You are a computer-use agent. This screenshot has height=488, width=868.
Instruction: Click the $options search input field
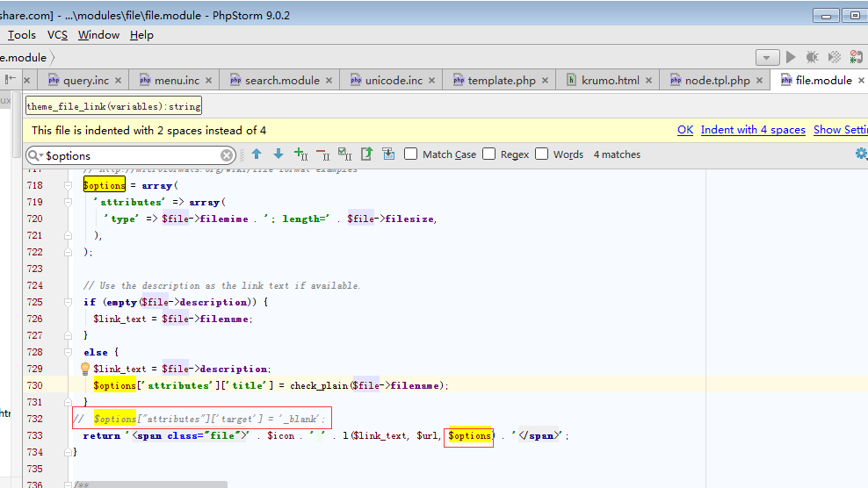pos(131,155)
